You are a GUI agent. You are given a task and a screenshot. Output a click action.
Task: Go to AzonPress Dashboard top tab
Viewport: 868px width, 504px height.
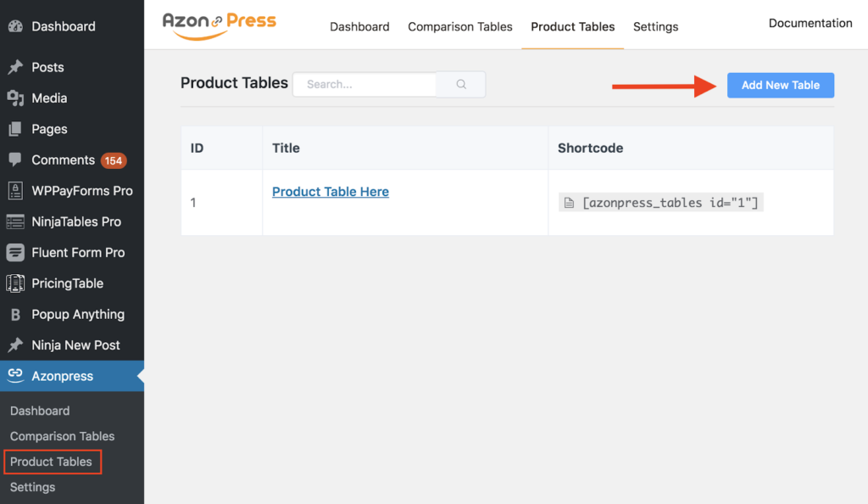pos(359,27)
